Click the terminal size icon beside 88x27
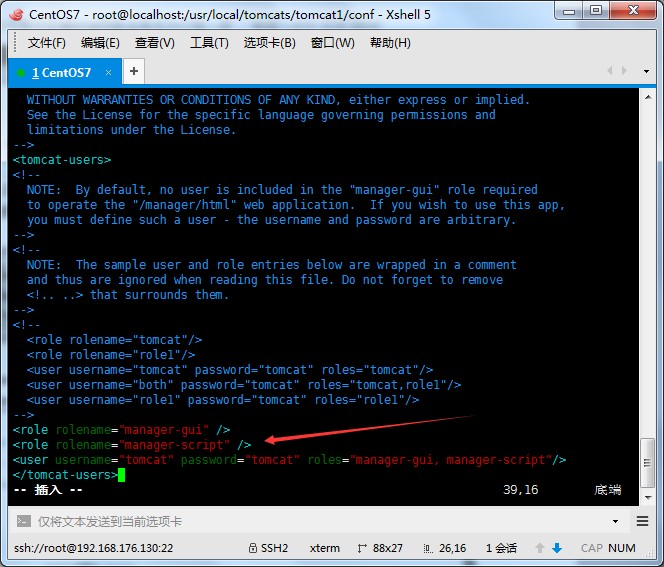 tap(361, 548)
